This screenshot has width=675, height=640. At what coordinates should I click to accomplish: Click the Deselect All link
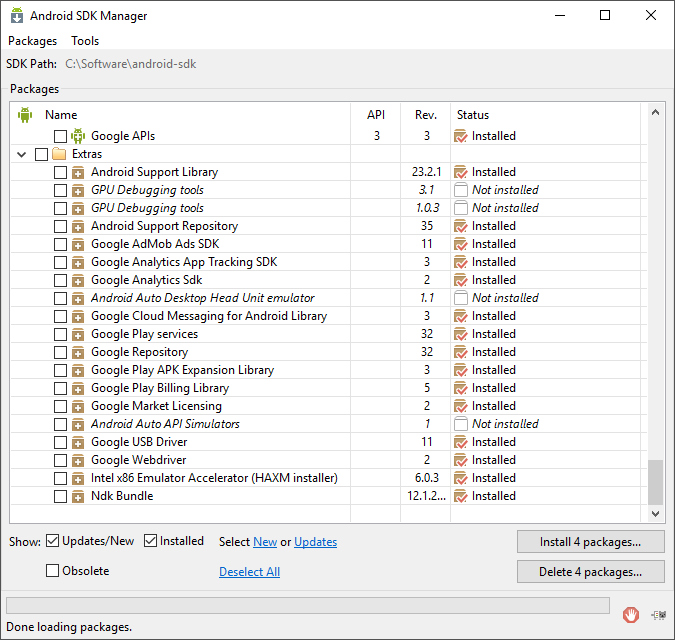click(x=249, y=572)
